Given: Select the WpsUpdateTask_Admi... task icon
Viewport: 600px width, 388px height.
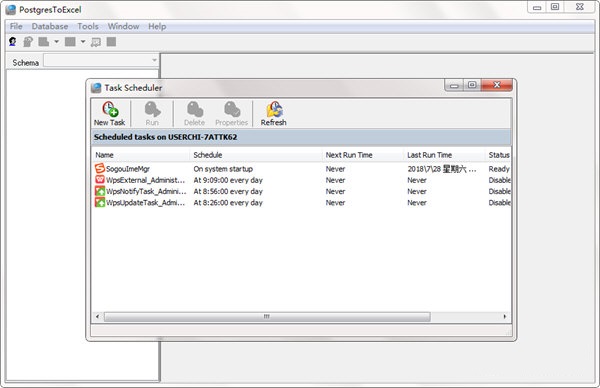Looking at the screenshot, I should [99, 202].
